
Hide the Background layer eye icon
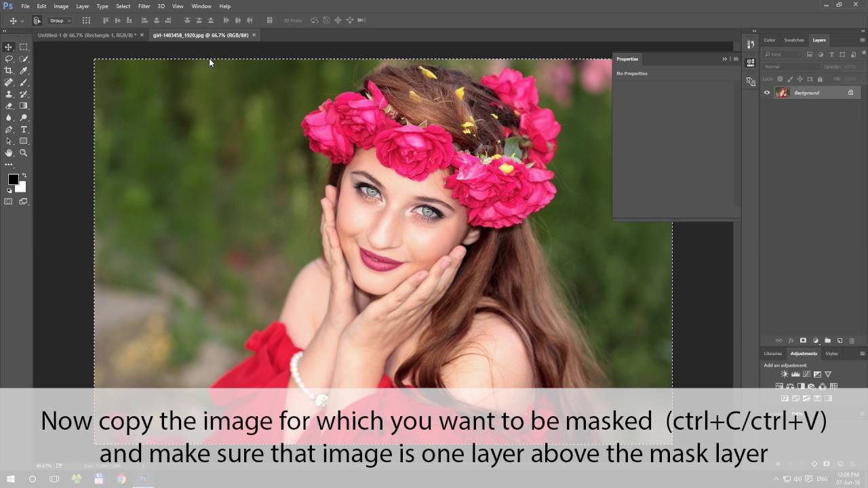tap(767, 93)
